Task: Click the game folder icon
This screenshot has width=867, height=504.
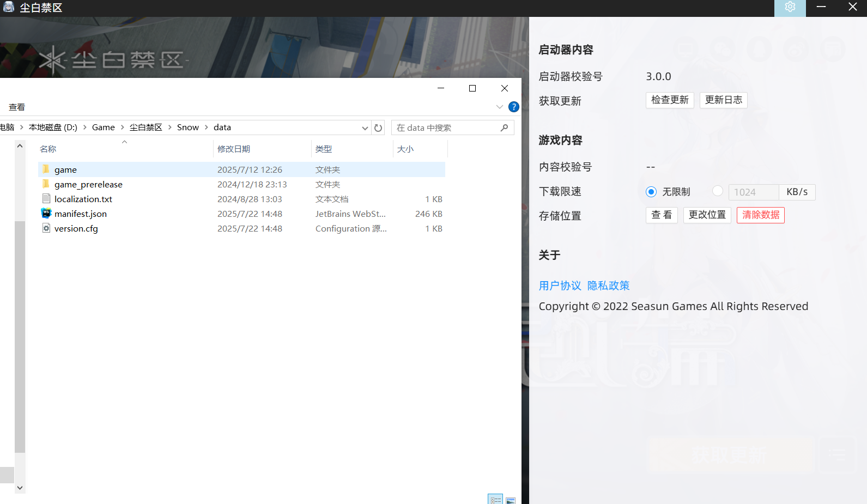Action: pos(46,169)
